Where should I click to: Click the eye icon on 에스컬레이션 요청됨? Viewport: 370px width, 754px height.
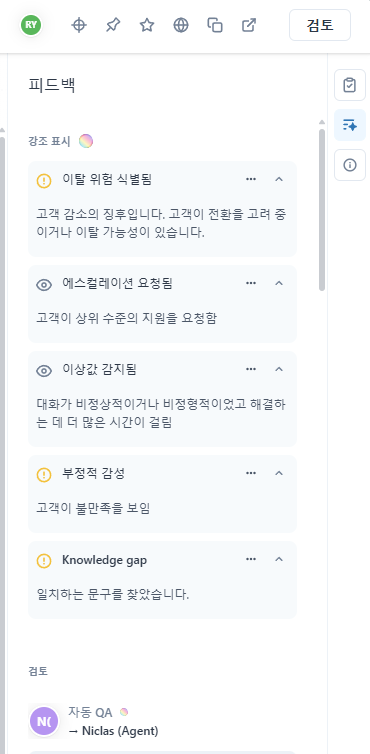44,285
